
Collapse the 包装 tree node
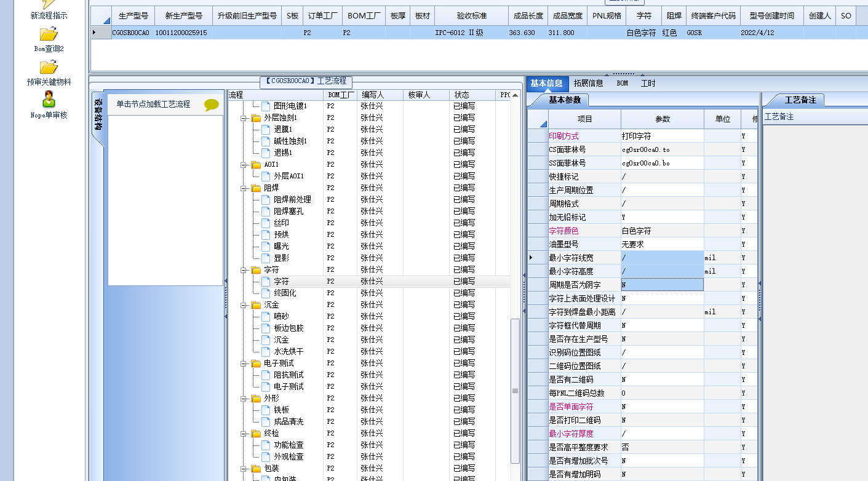pyautogui.click(x=243, y=468)
